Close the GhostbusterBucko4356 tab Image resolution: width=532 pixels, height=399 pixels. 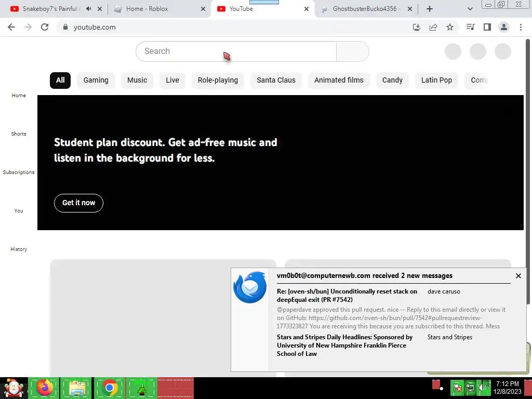(410, 9)
